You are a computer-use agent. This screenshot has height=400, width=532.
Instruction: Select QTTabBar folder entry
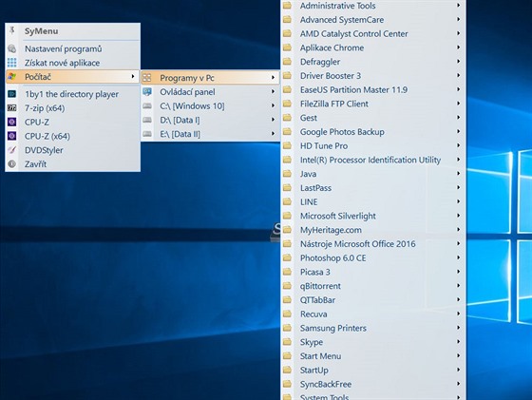tap(373, 300)
